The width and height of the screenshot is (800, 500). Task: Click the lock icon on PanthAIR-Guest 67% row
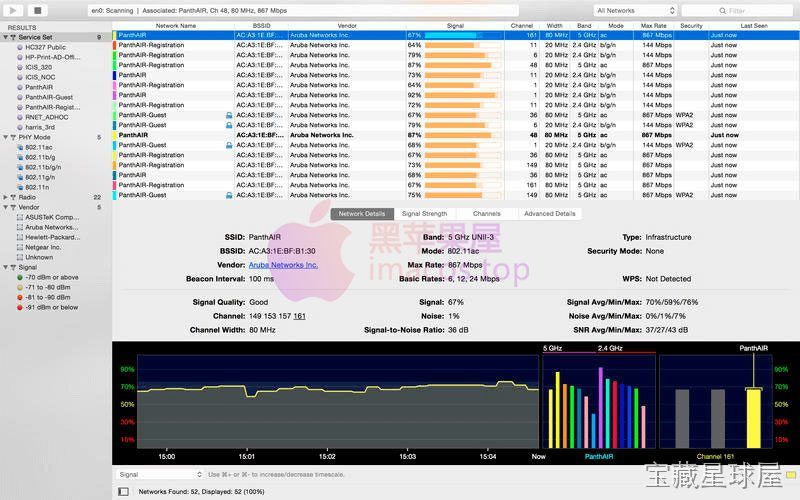tap(229, 115)
